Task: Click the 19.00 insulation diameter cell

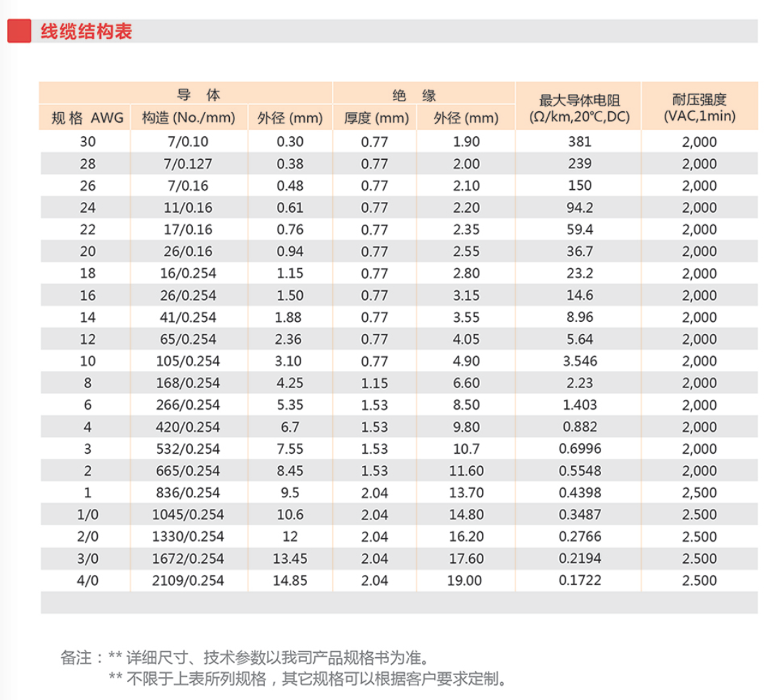Action: tap(466, 581)
